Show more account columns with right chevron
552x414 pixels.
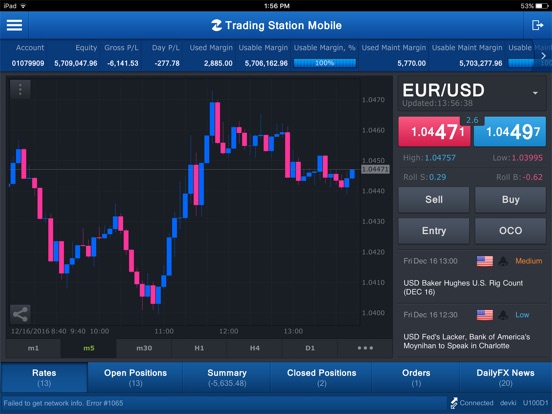click(x=544, y=56)
